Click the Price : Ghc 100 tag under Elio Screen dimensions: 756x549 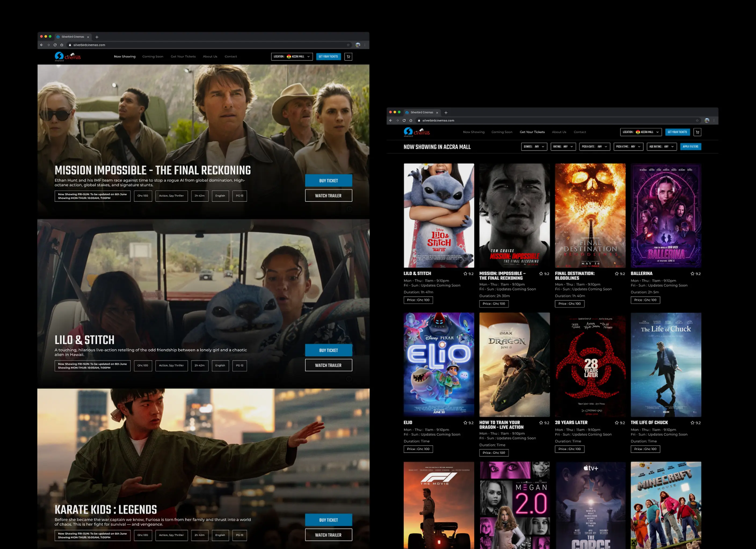tap(418, 449)
